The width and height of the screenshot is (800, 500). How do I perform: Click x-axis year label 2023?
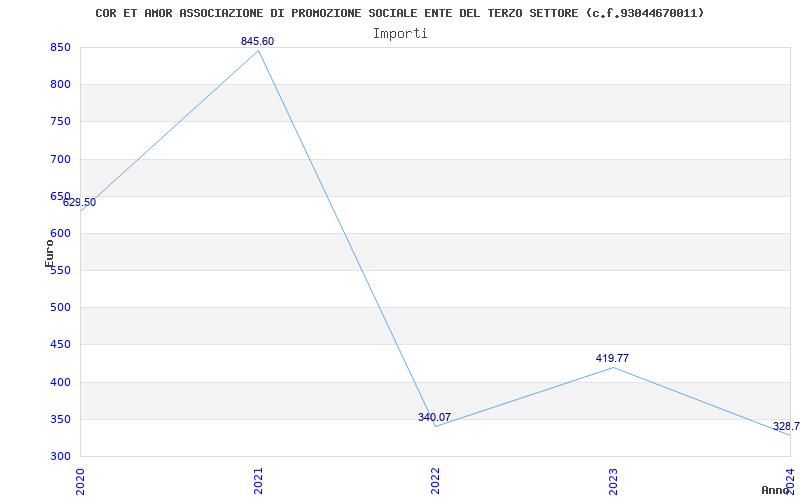pyautogui.click(x=613, y=481)
